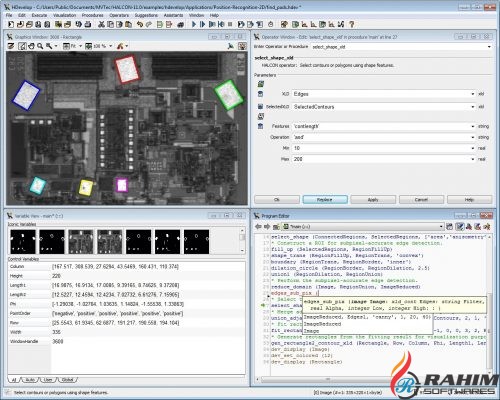This screenshot has height=400, width=500.
Task: Click the clock icon in main toolbar
Action: tap(271, 24)
